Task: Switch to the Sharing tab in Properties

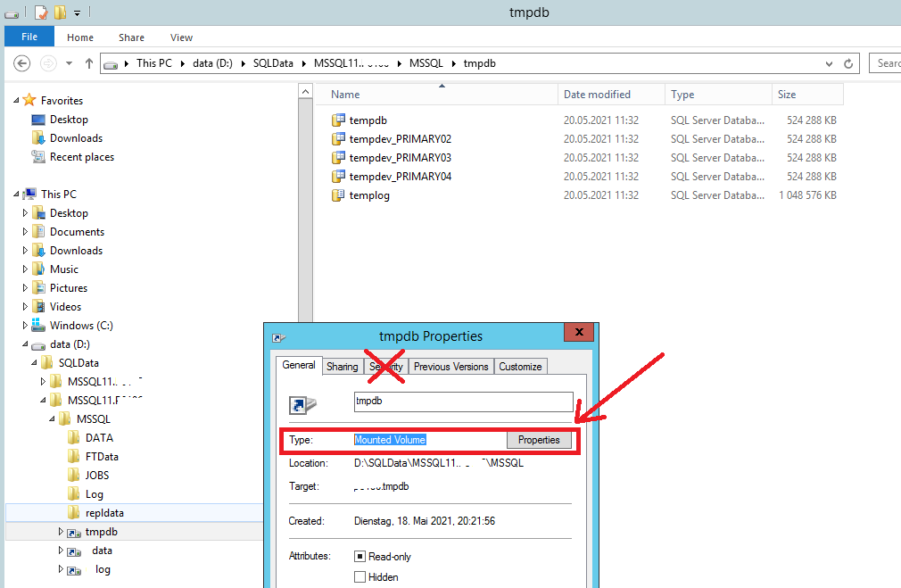Action: (343, 366)
